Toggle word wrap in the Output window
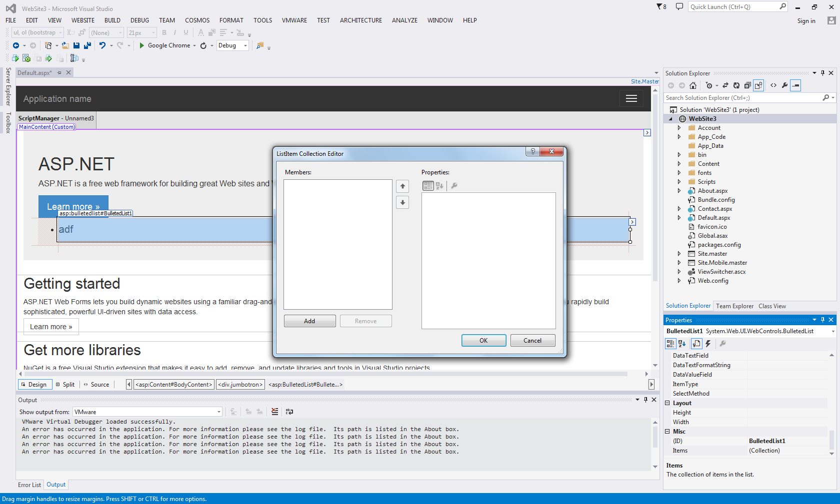Image resolution: width=840 pixels, height=504 pixels. coord(289,412)
